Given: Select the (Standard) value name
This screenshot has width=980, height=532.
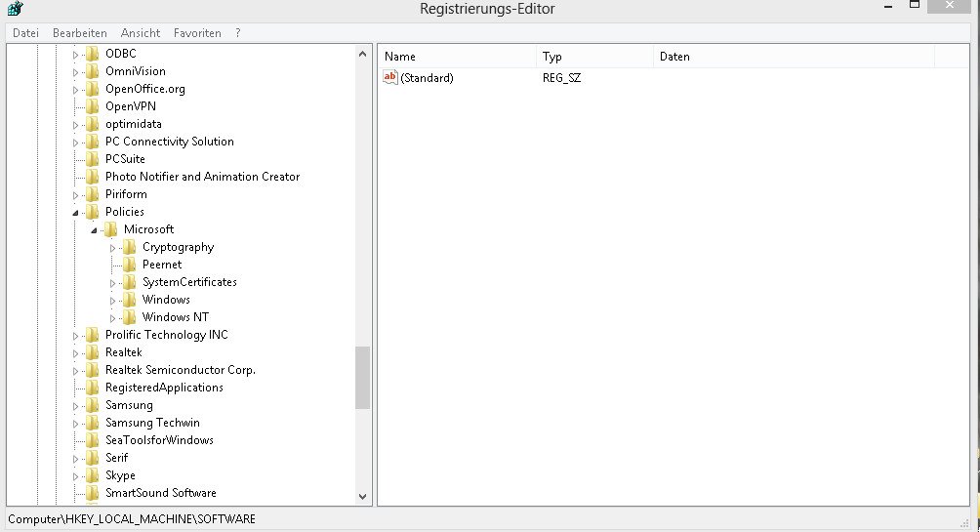Looking at the screenshot, I should (427, 77).
